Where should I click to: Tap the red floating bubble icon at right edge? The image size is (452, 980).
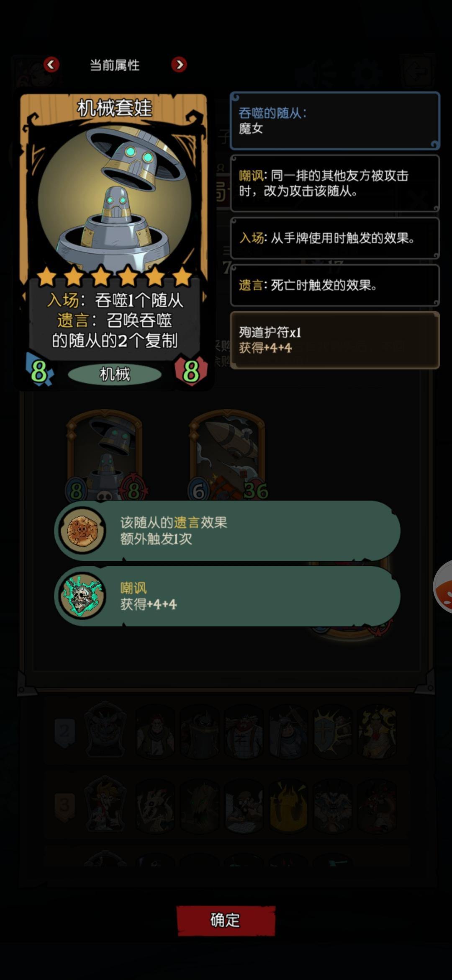(444, 586)
